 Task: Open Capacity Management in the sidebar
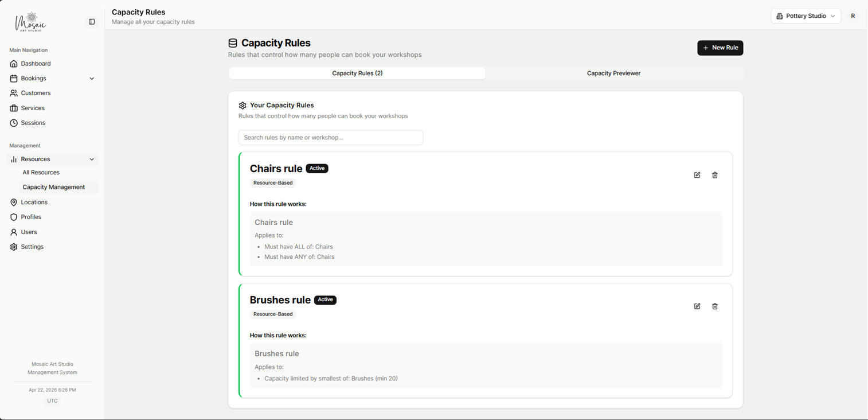(54, 187)
